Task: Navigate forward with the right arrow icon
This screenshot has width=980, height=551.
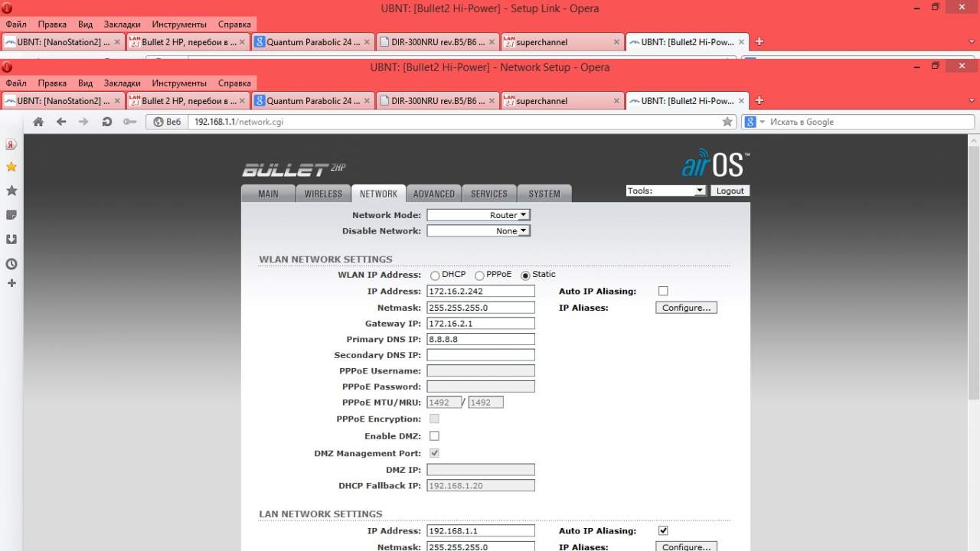Action: pyautogui.click(x=83, y=122)
